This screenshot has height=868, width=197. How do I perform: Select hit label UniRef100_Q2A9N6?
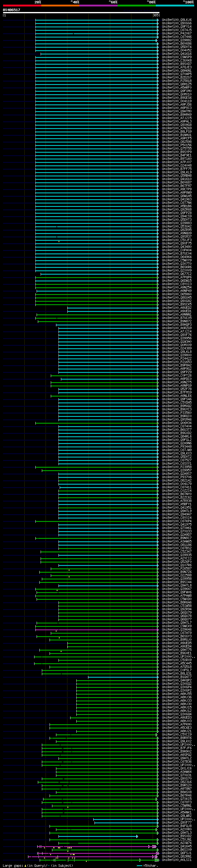177,443
